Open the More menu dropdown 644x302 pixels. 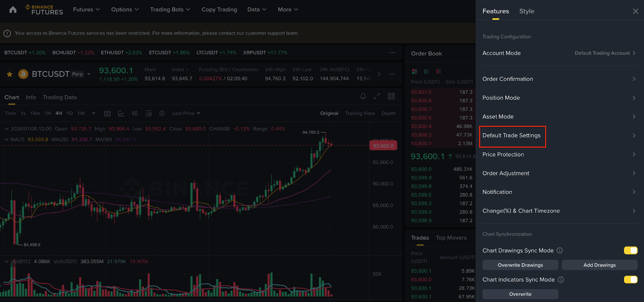(288, 10)
